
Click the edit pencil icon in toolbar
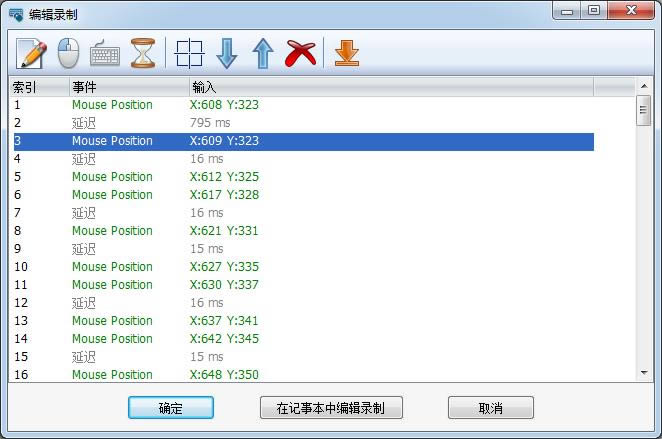coord(32,52)
